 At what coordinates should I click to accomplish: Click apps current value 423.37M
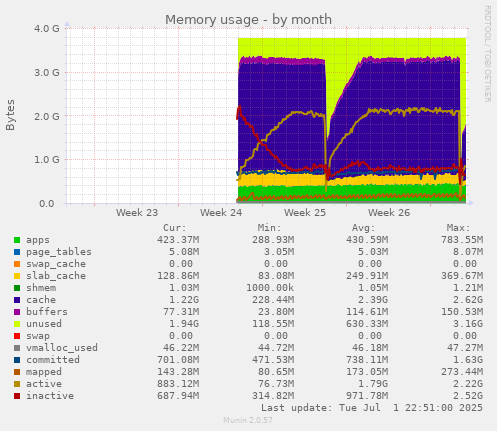click(x=178, y=240)
